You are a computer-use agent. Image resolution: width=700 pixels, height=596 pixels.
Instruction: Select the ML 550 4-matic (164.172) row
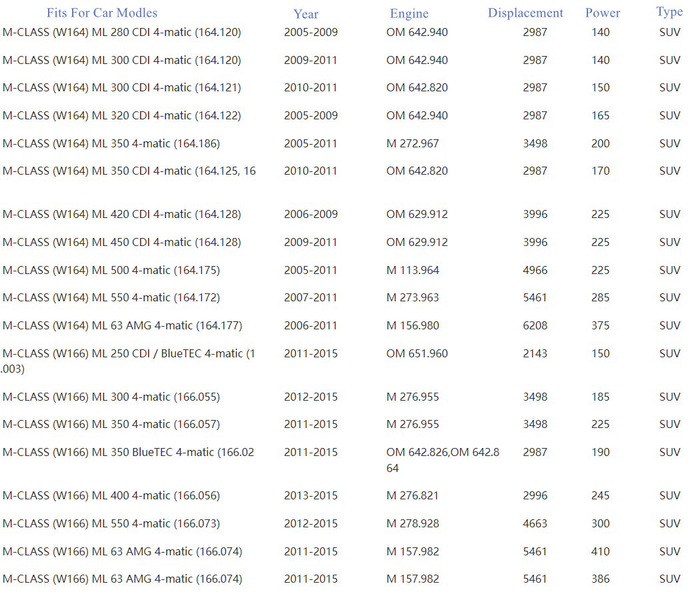(111, 297)
